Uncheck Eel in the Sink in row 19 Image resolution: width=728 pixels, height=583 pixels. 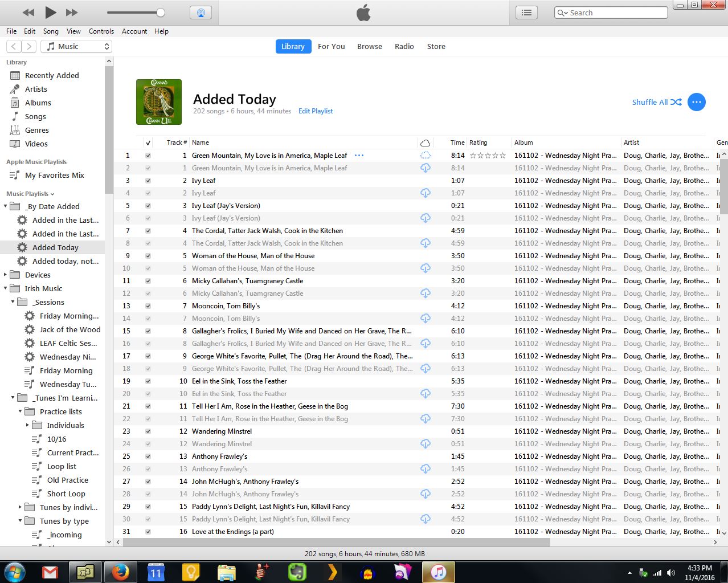tap(148, 381)
